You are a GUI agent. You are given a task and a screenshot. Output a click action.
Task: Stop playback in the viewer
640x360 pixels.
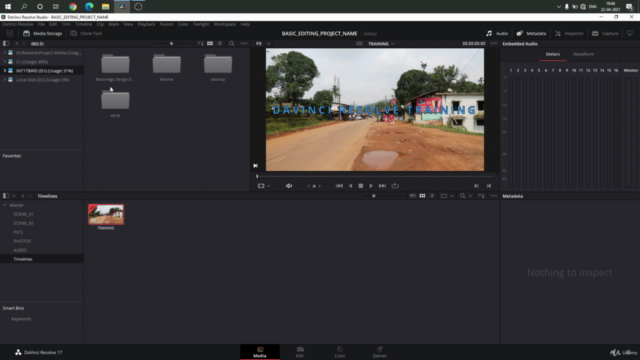tap(361, 186)
